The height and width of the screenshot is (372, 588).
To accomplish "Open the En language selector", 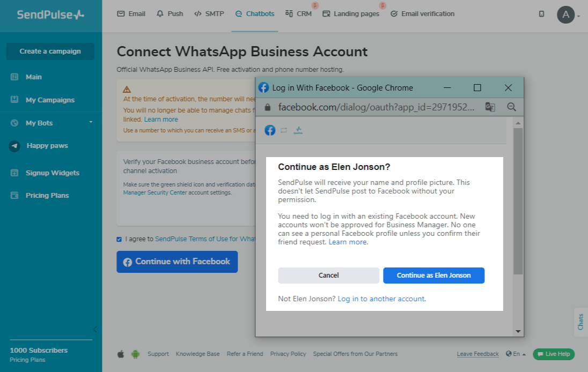I will (x=516, y=354).
